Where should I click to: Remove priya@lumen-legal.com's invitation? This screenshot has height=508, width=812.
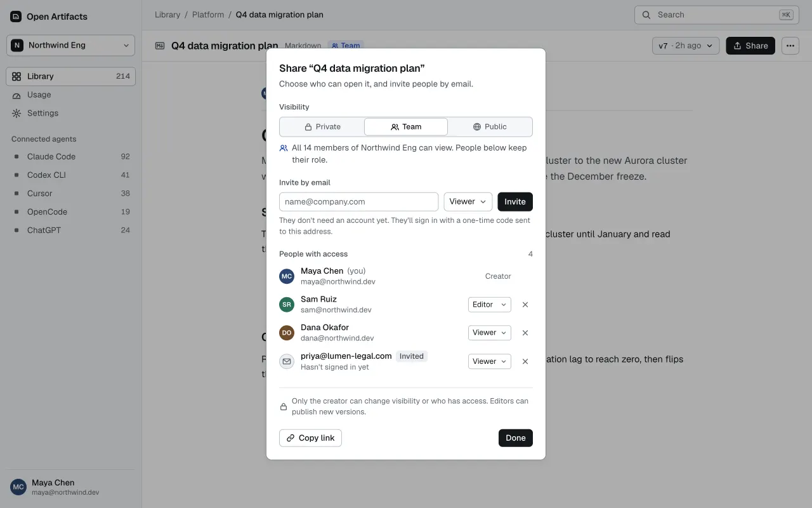[x=525, y=361]
